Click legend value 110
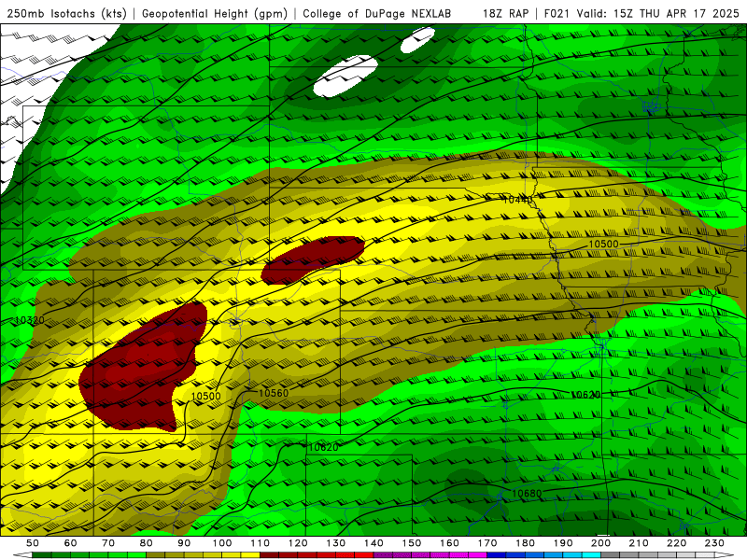 (261, 543)
